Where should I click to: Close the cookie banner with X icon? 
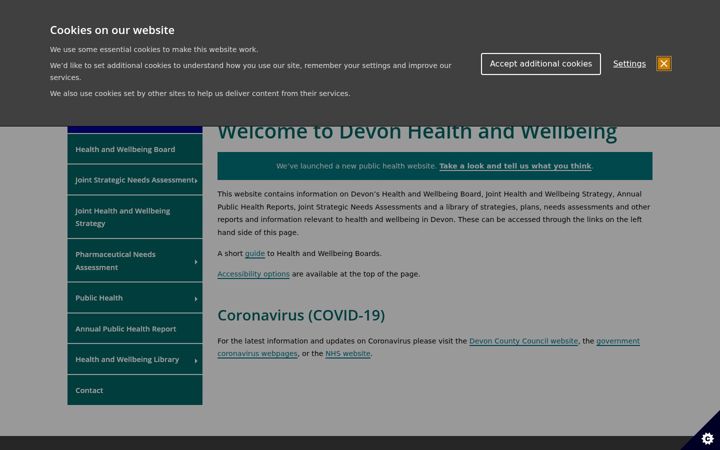(664, 64)
